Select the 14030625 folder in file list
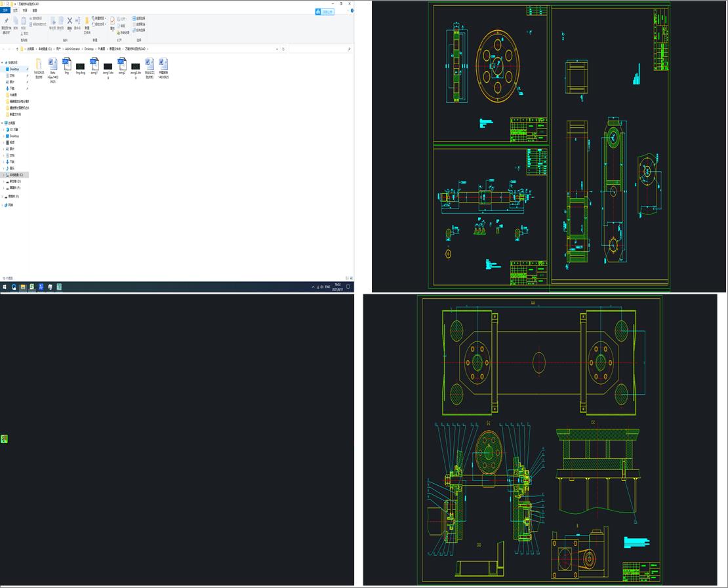Screen dimensions: 728x588 point(39,68)
